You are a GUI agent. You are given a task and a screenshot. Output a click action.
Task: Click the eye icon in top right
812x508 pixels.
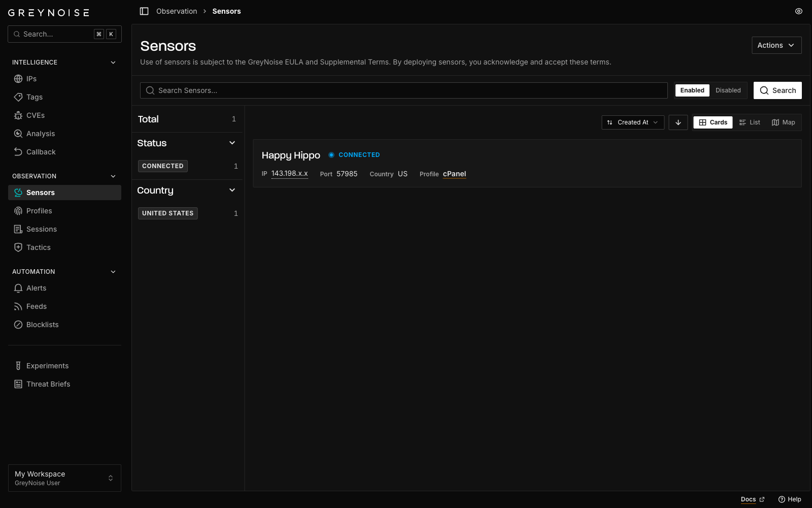[x=799, y=11]
